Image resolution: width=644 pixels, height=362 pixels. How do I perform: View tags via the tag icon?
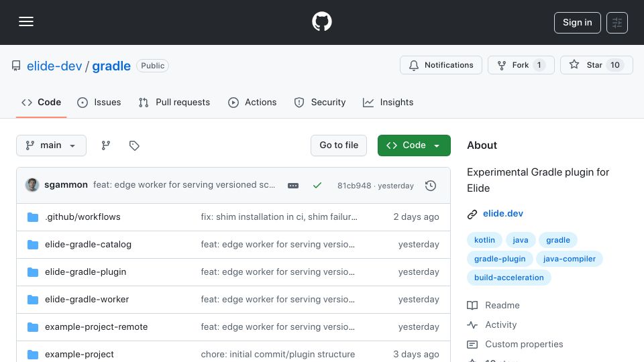(x=134, y=145)
